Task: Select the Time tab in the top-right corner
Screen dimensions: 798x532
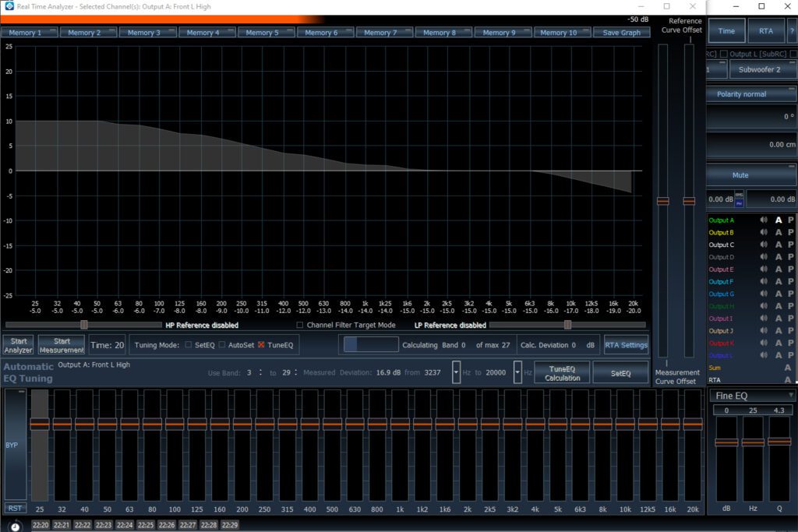Action: 726,30
